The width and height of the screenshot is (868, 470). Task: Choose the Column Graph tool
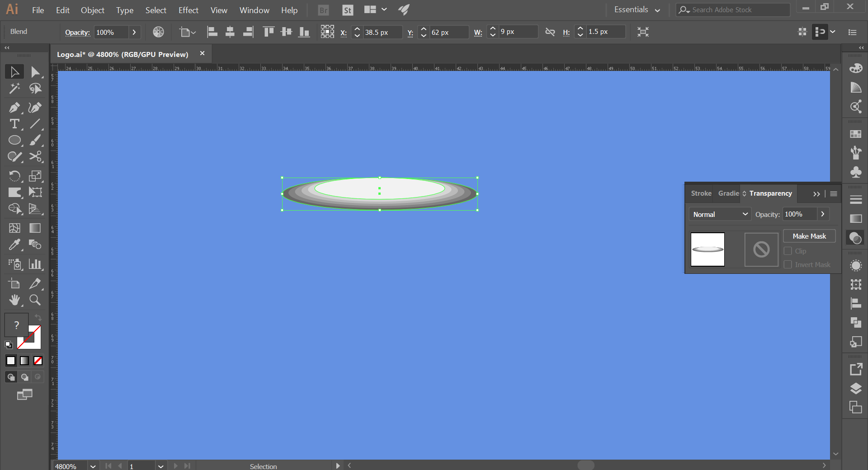tap(35, 264)
